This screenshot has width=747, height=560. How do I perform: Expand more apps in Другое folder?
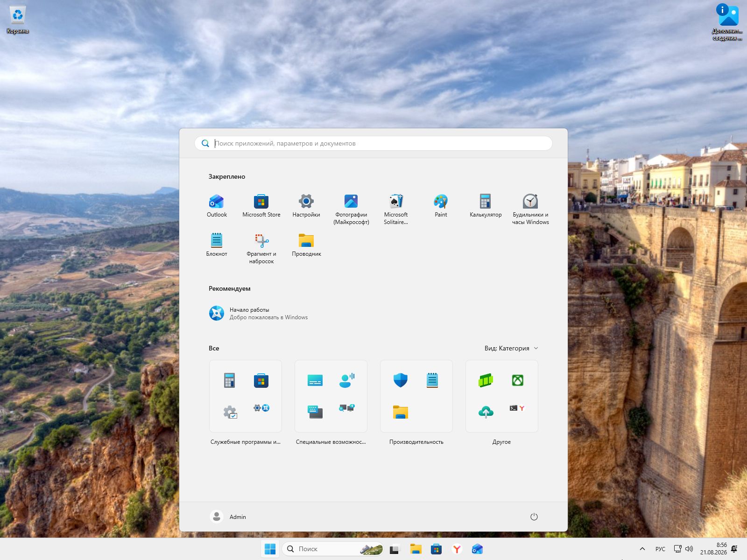click(517, 408)
